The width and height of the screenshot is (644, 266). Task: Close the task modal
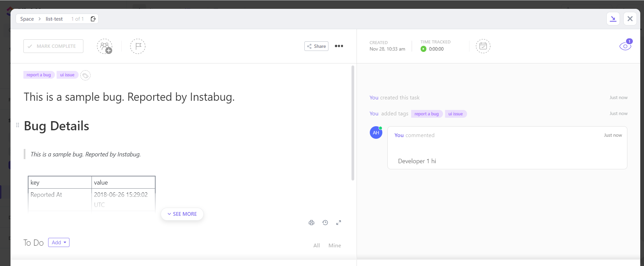tap(630, 19)
